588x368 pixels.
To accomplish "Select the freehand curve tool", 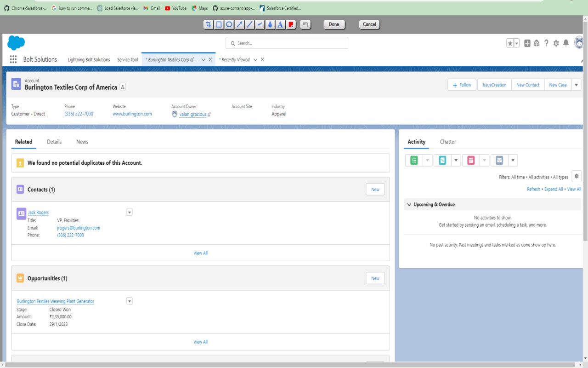I will (260, 24).
